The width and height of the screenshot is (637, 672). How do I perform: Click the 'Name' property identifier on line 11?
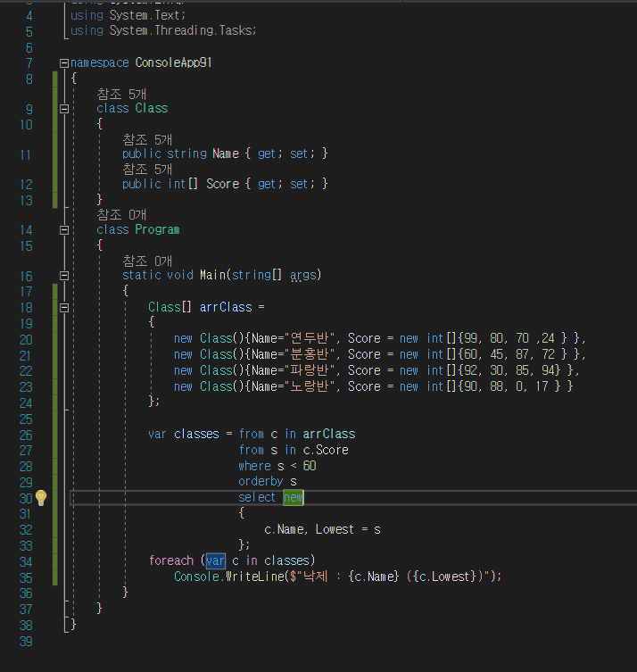(226, 153)
